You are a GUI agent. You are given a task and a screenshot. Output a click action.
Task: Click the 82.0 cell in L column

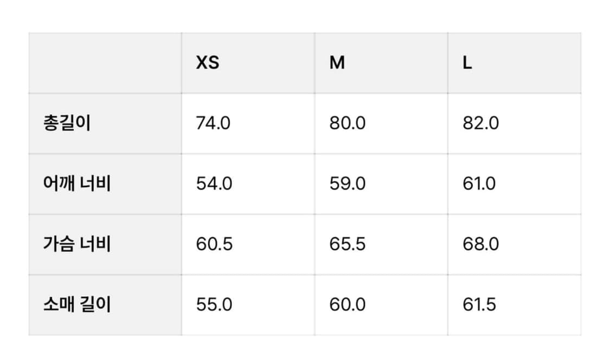click(481, 123)
